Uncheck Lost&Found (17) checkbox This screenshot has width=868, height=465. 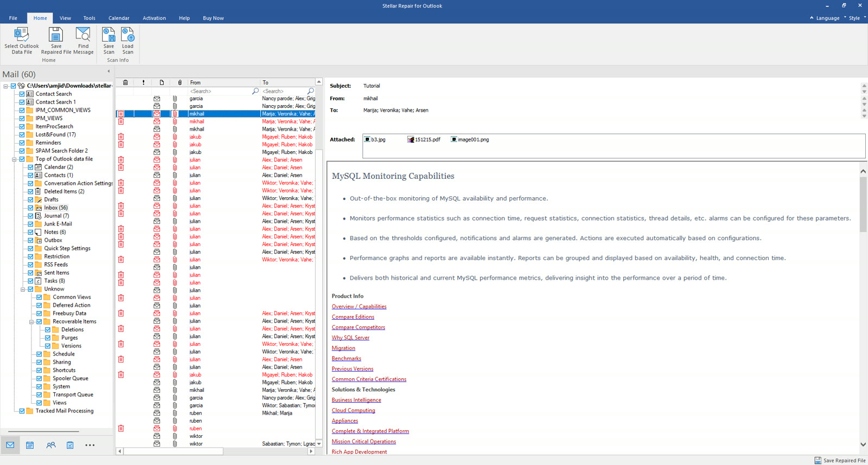(x=22, y=134)
